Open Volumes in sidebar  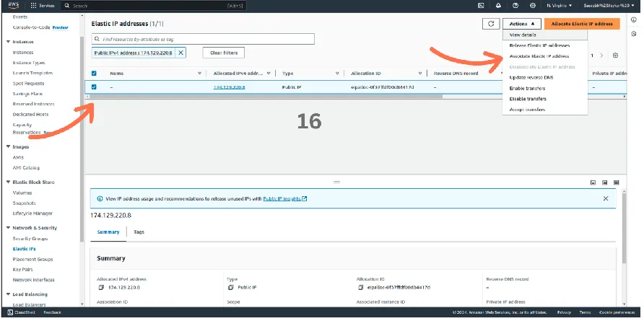22,193
